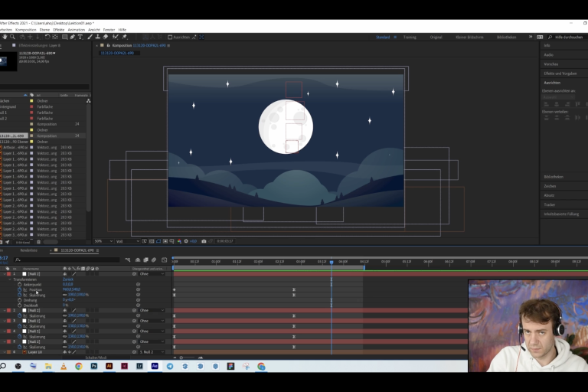Open Chrome from the Windows taskbar

[79, 367]
